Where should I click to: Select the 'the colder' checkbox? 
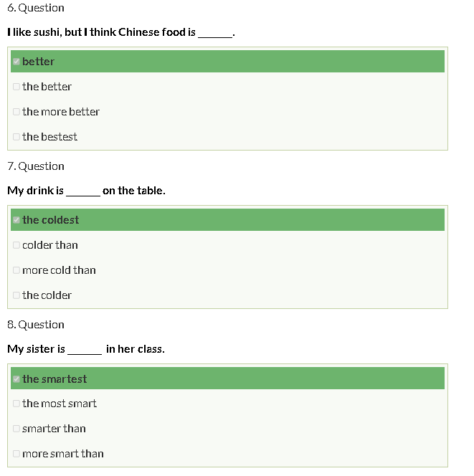(16, 295)
